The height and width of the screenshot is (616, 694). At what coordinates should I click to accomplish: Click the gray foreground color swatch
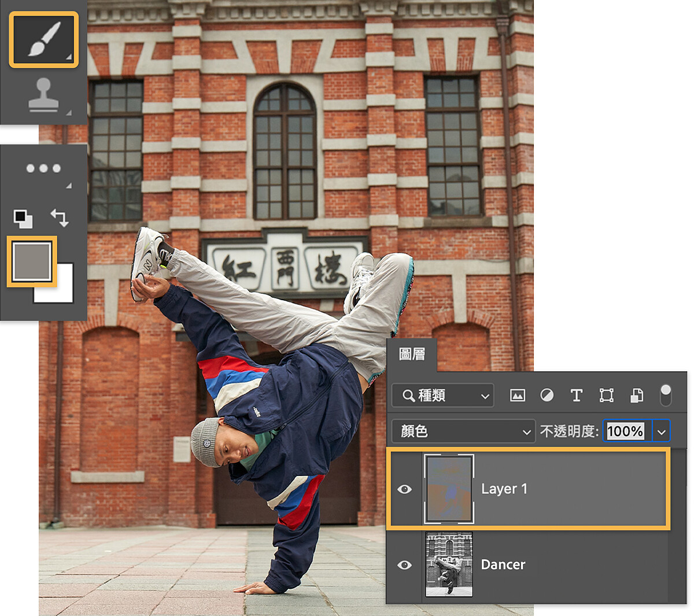point(31,261)
